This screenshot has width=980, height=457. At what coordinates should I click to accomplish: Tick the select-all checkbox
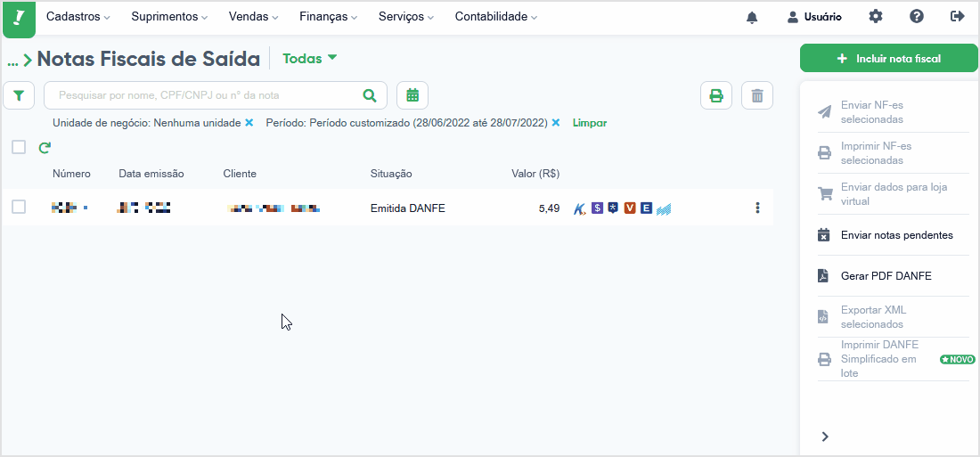coord(19,148)
